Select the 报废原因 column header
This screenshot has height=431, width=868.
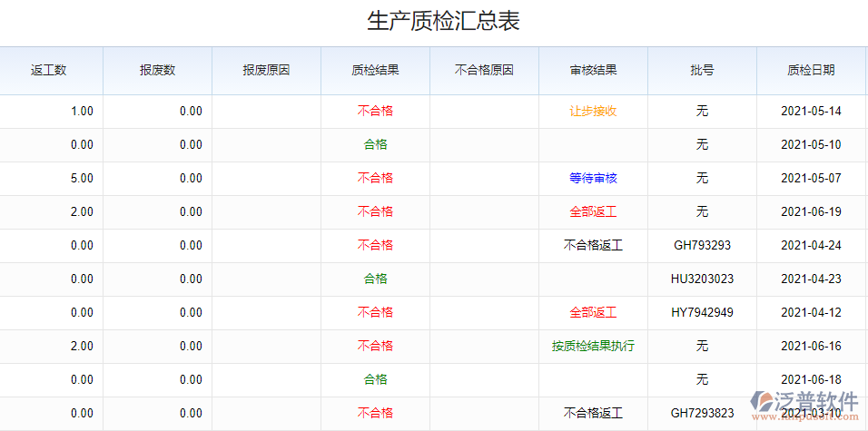(266, 70)
